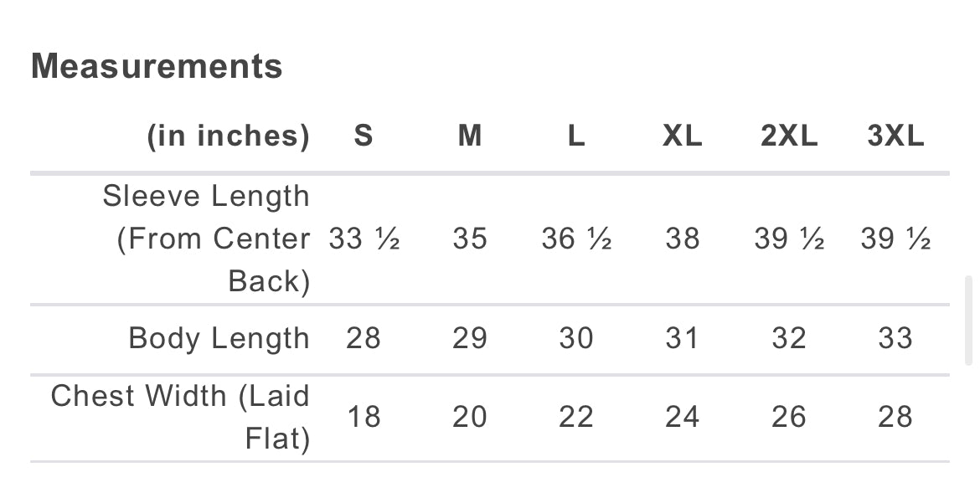
Task: Click the Chest Width (Laid Flat) label
Action: [181, 417]
